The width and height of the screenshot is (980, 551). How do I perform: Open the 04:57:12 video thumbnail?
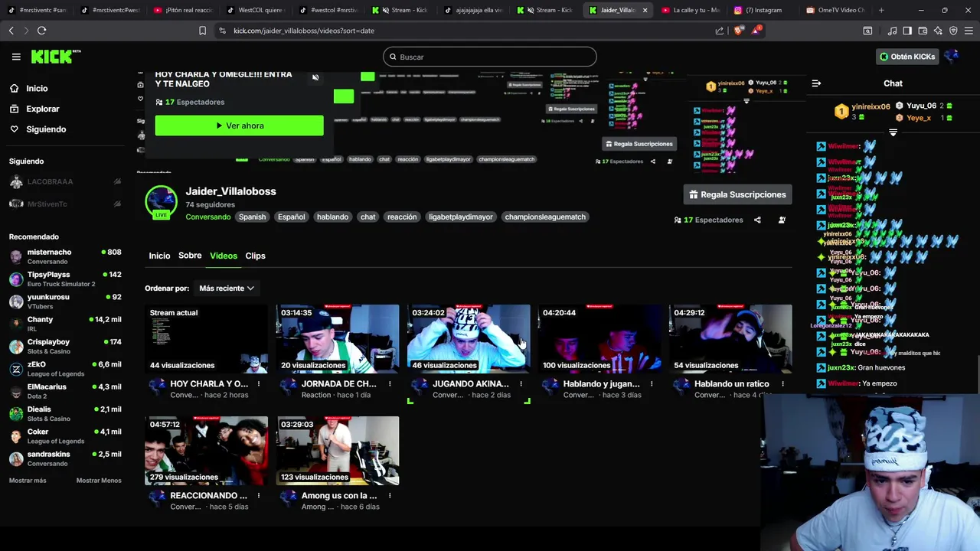pos(207,451)
